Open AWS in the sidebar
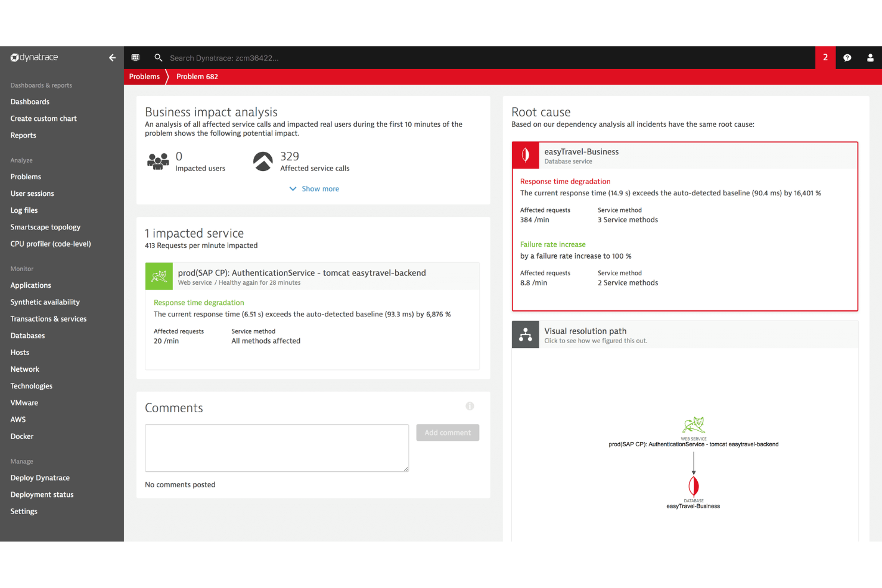 18,419
